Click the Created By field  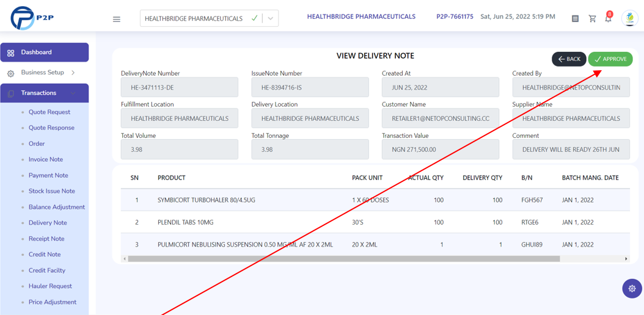[571, 87]
